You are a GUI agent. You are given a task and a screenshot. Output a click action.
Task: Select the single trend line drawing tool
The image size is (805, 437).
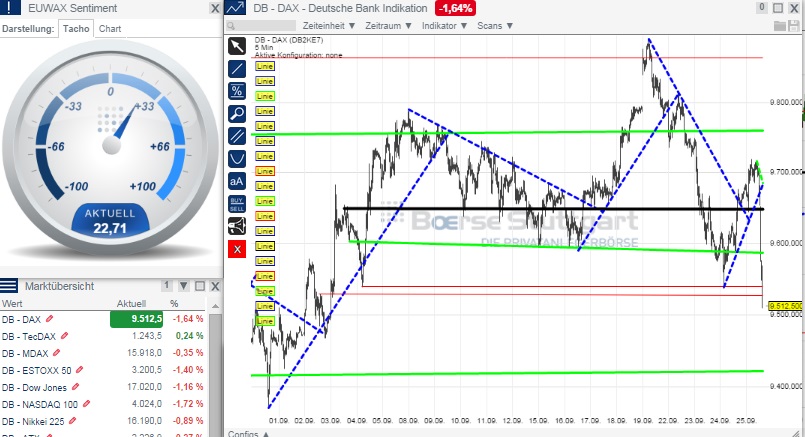[x=237, y=69]
